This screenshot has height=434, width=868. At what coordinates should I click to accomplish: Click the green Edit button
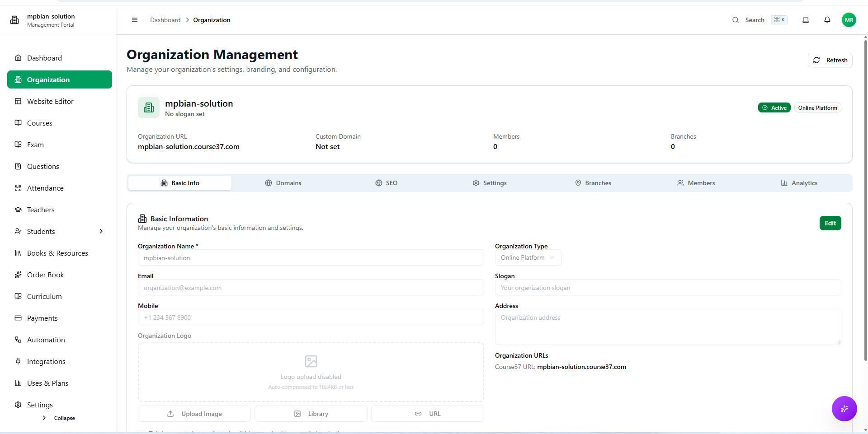[830, 223]
